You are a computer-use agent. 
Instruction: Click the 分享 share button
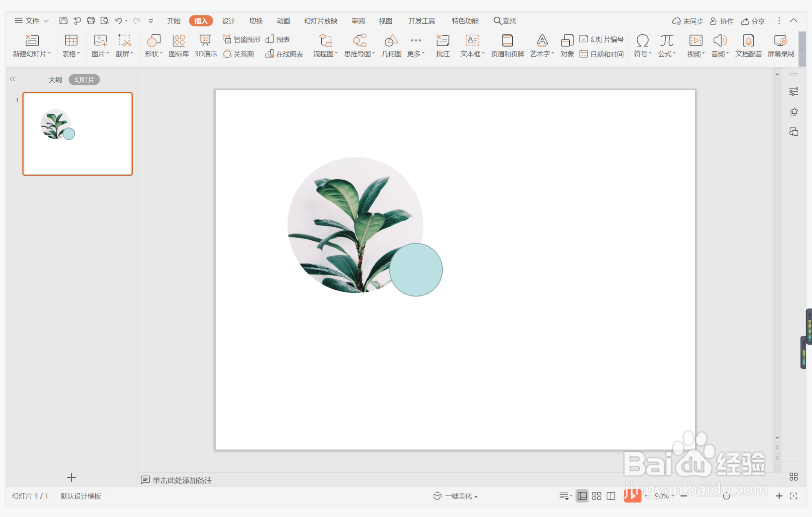(x=753, y=21)
